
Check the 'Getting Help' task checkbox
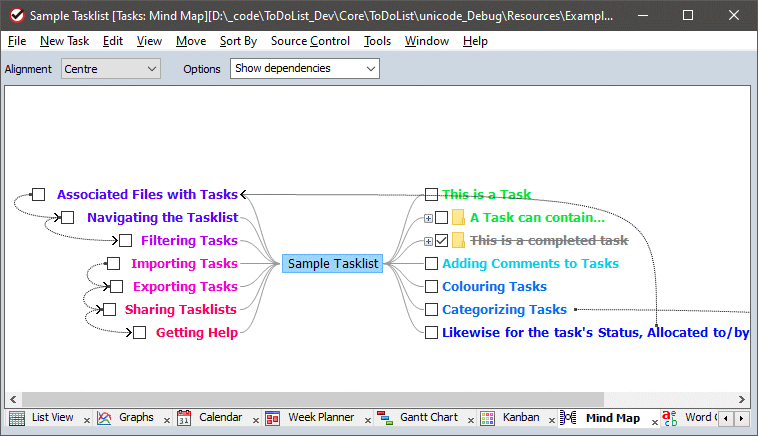pos(140,333)
